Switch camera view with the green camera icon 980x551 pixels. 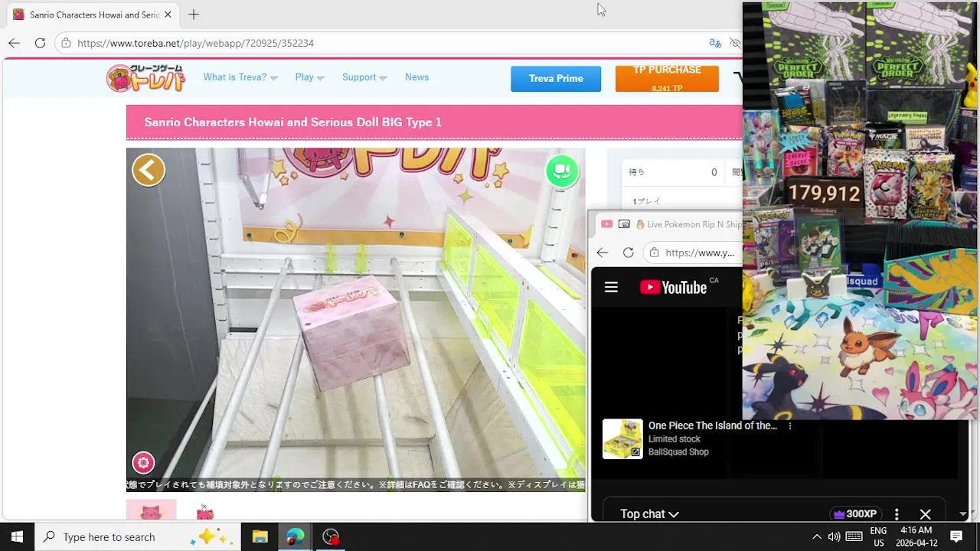click(562, 171)
